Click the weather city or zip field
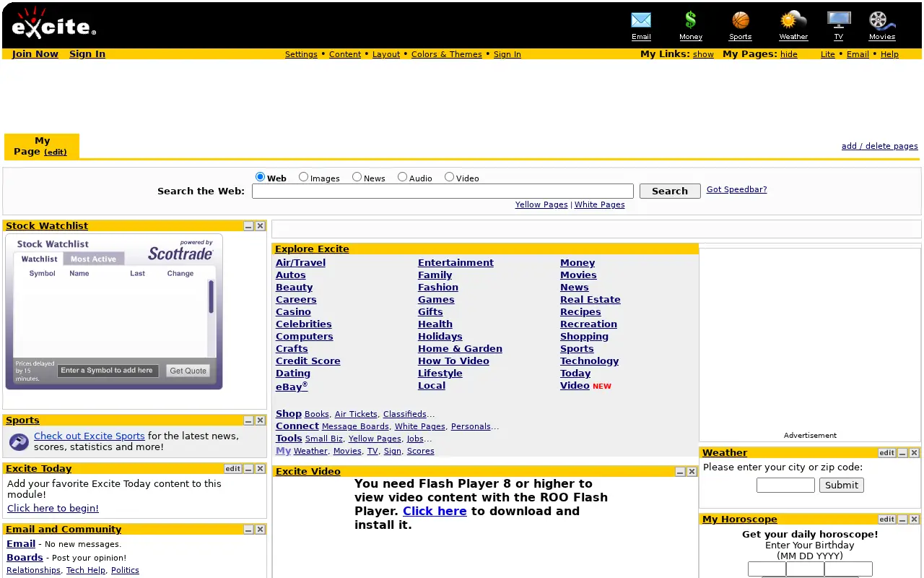The height and width of the screenshot is (578, 924). tap(785, 486)
